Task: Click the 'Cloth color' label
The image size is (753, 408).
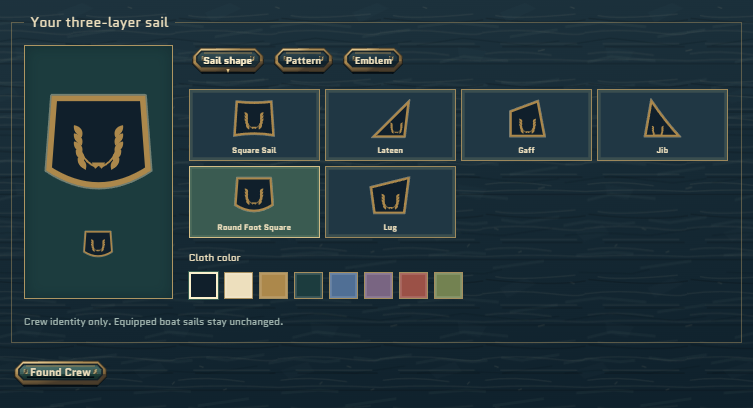Action: [x=215, y=258]
